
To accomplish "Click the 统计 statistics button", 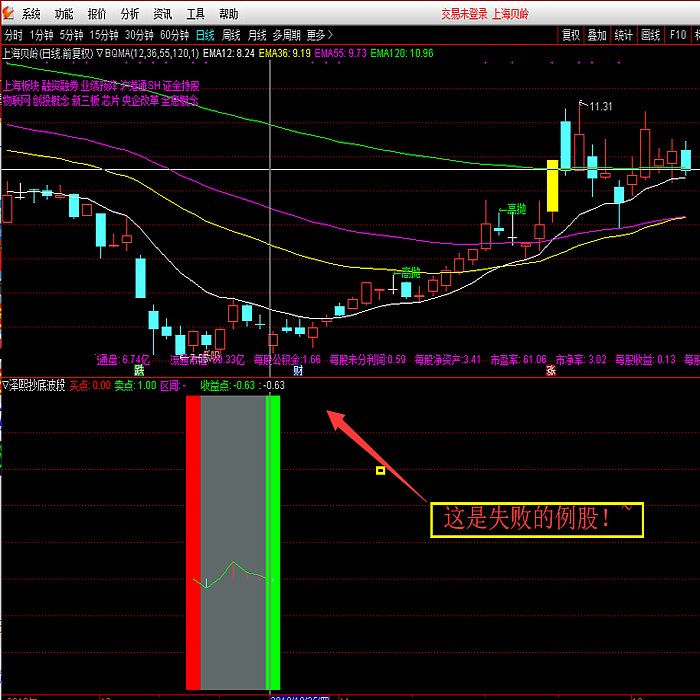I will pos(624,35).
